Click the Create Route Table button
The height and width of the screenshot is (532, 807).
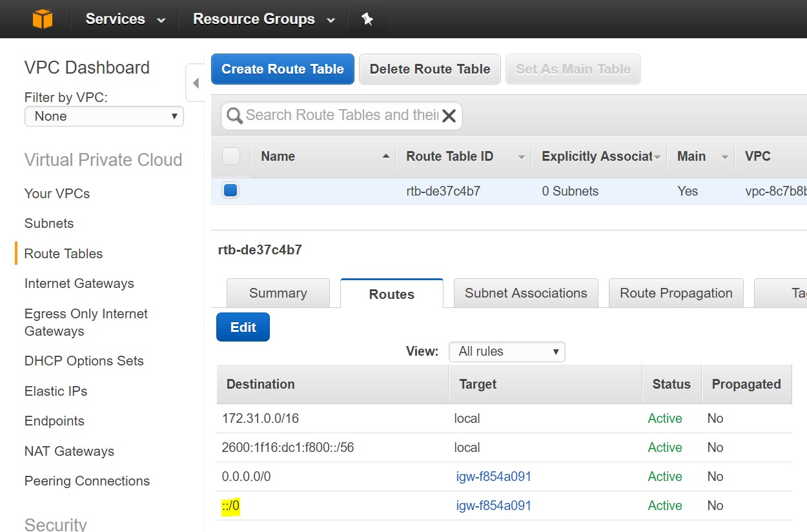(283, 69)
